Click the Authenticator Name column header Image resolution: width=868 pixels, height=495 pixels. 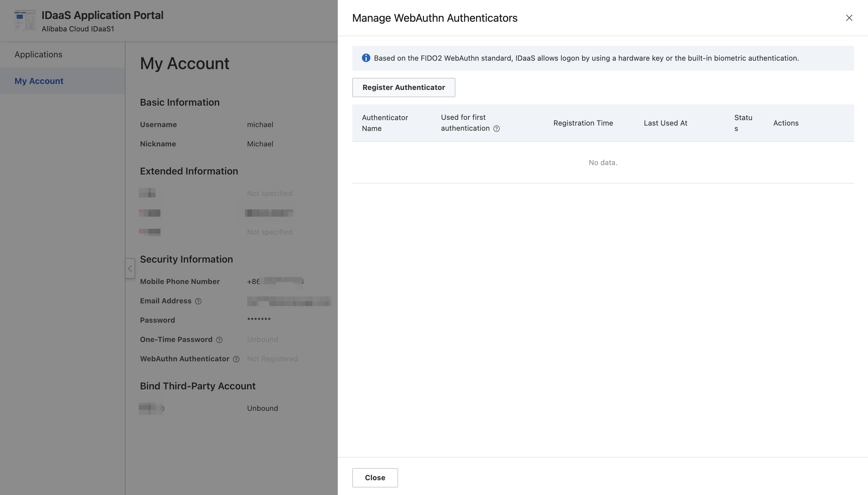[x=385, y=123]
